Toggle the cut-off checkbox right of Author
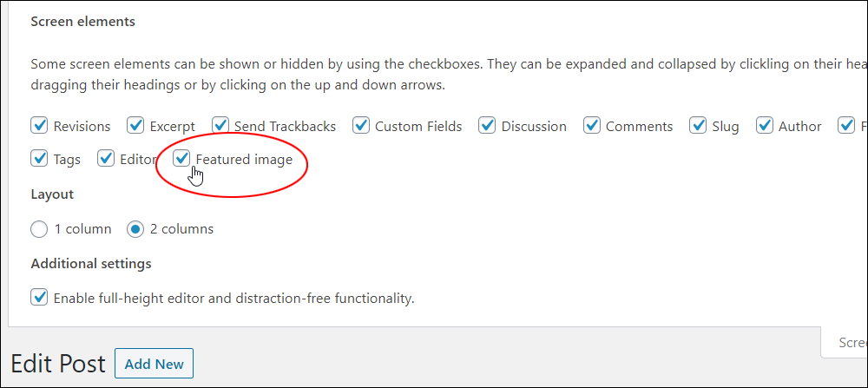Screen dimensions: 868x388 click(x=846, y=126)
